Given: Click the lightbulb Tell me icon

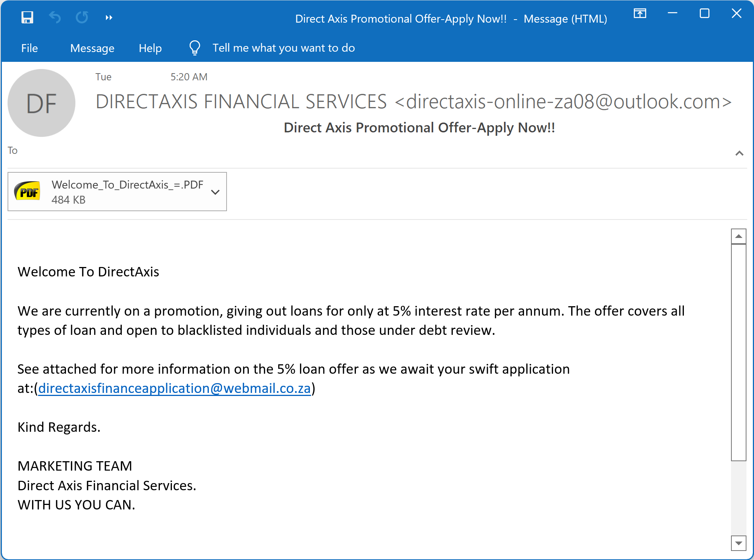Looking at the screenshot, I should point(195,48).
